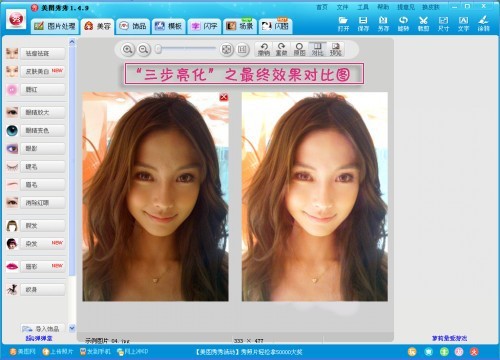
Task: Expand the tool list with the down arrow
Action: (72, 328)
